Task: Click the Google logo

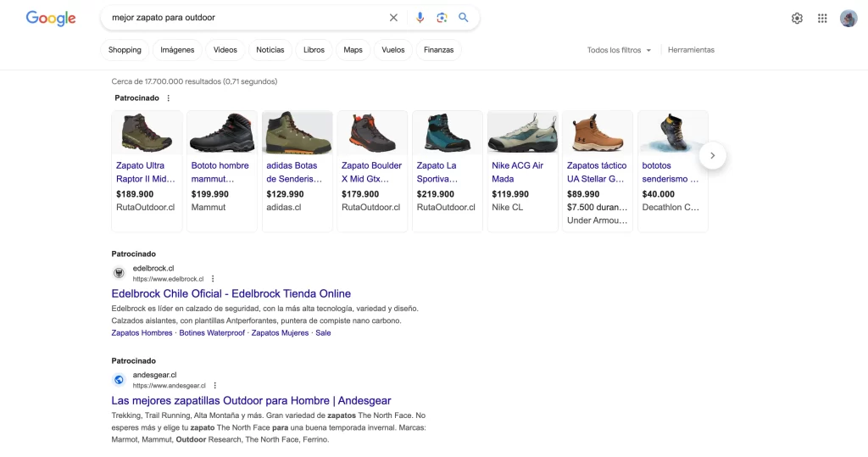Action: coord(50,19)
